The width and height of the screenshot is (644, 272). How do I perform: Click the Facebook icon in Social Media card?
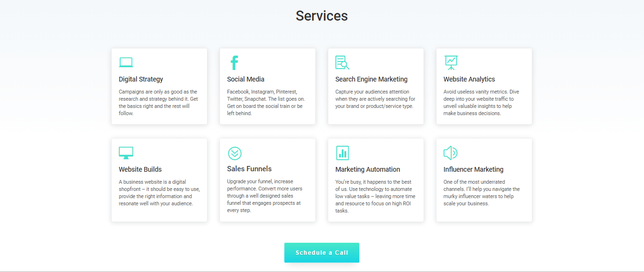pos(234,63)
